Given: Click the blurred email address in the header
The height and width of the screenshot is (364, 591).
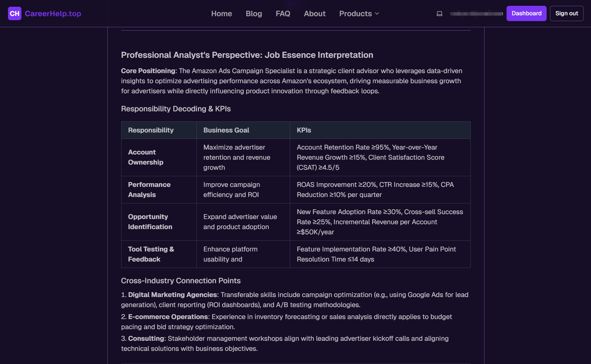Looking at the screenshot, I should (x=476, y=13).
